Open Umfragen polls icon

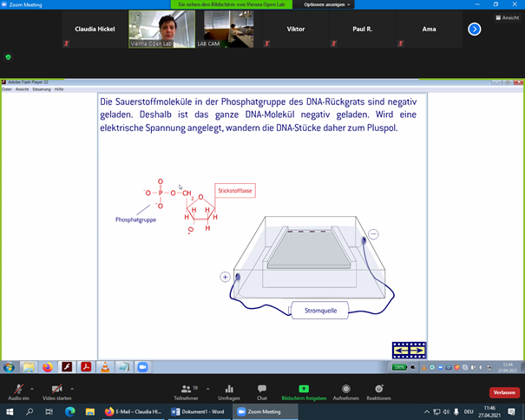click(x=229, y=390)
